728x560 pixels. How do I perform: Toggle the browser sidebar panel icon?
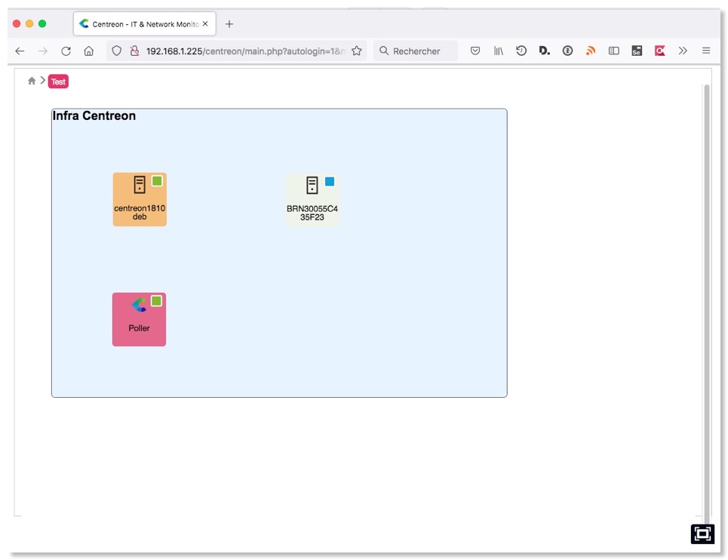tap(614, 51)
